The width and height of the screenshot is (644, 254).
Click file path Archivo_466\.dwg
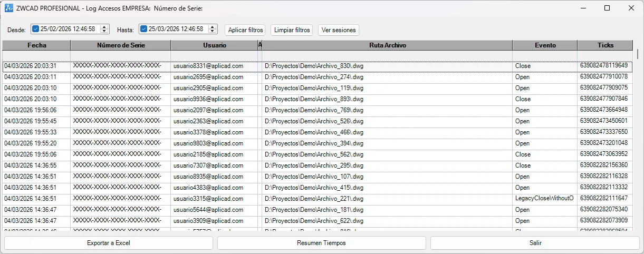click(314, 132)
